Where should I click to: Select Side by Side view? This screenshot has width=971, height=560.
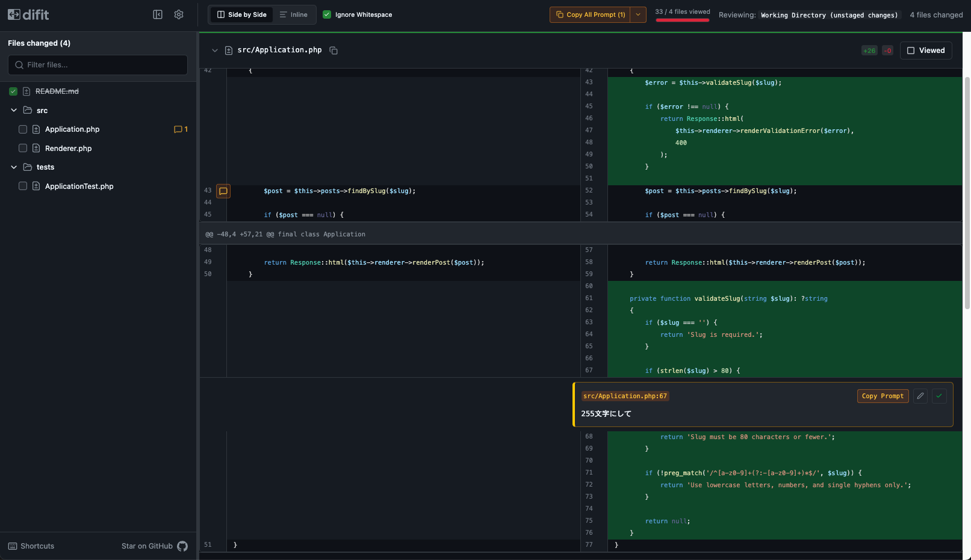(241, 14)
